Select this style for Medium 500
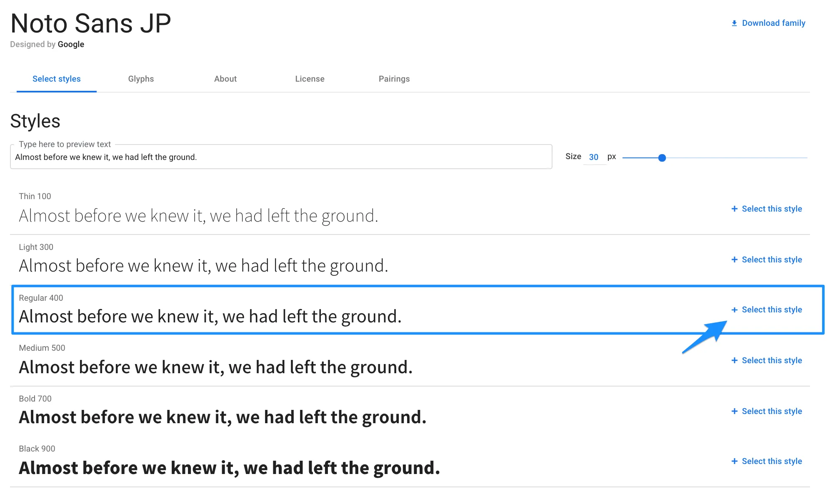 (772, 360)
